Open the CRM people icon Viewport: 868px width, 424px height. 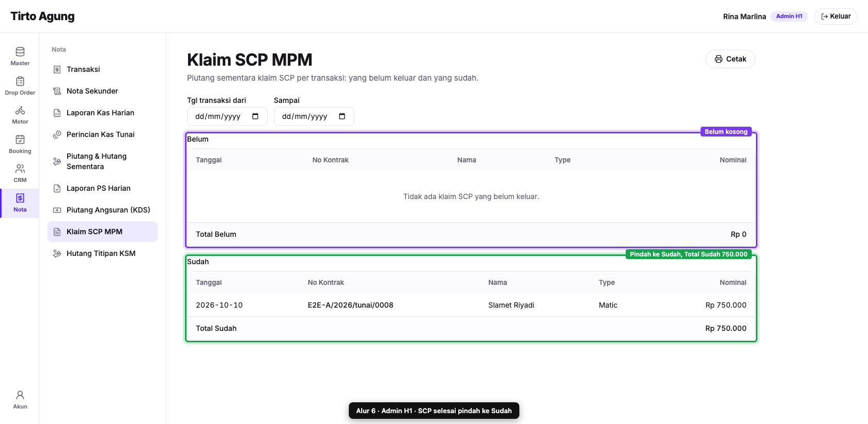point(20,169)
